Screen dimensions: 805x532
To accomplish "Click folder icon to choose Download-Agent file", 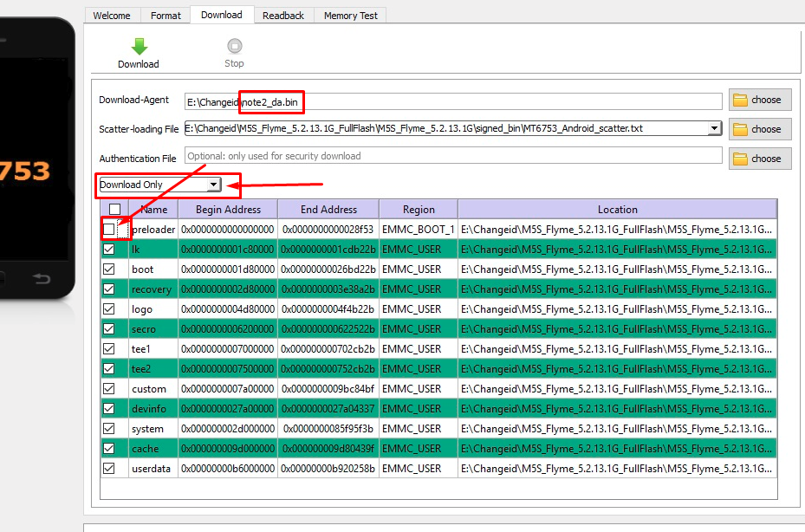I will pos(740,101).
